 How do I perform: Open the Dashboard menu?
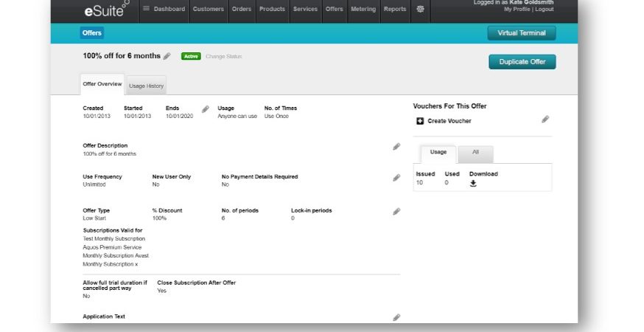point(164,9)
